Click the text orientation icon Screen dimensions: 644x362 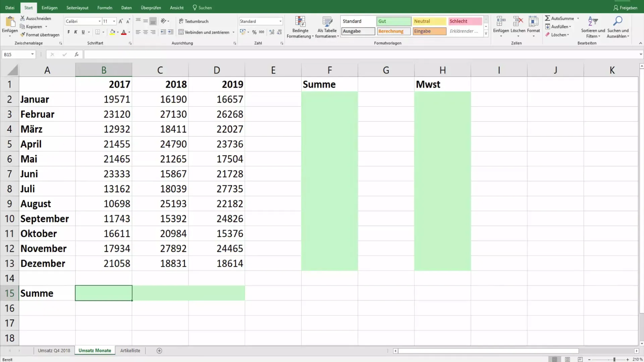163,21
